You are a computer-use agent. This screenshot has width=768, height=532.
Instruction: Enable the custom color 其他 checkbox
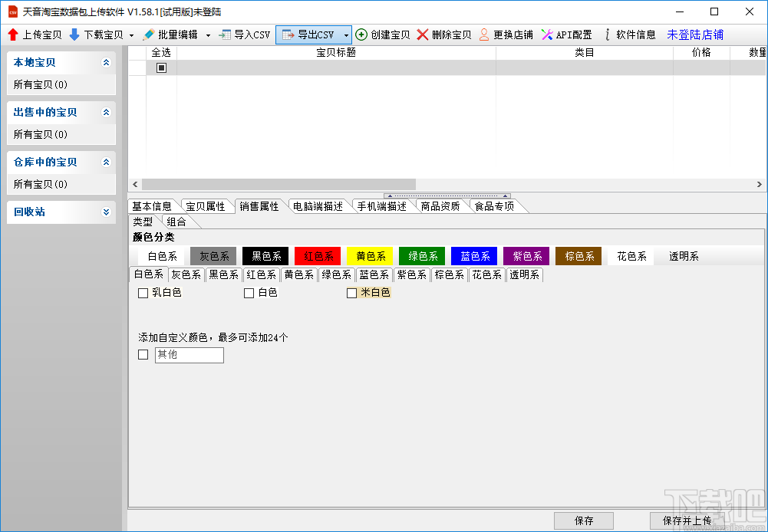[143, 355]
